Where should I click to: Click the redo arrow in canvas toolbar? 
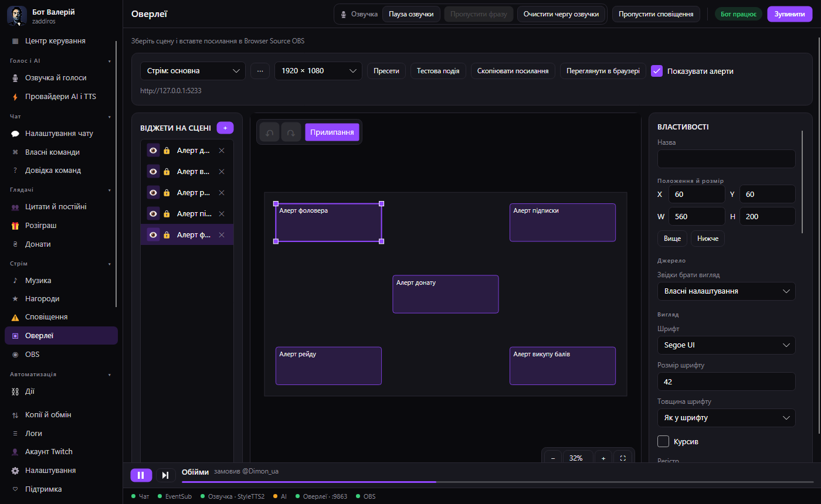pyautogui.click(x=291, y=132)
